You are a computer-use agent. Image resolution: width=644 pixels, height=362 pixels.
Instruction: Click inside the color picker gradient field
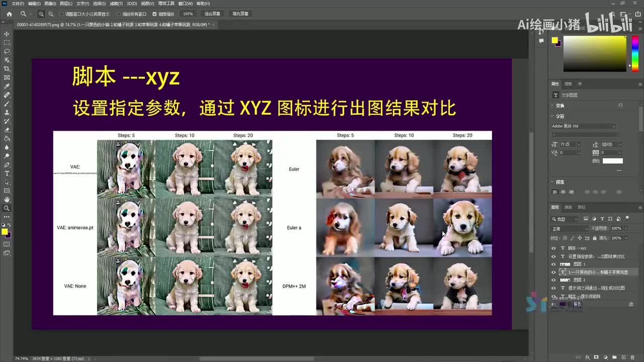pos(594,53)
